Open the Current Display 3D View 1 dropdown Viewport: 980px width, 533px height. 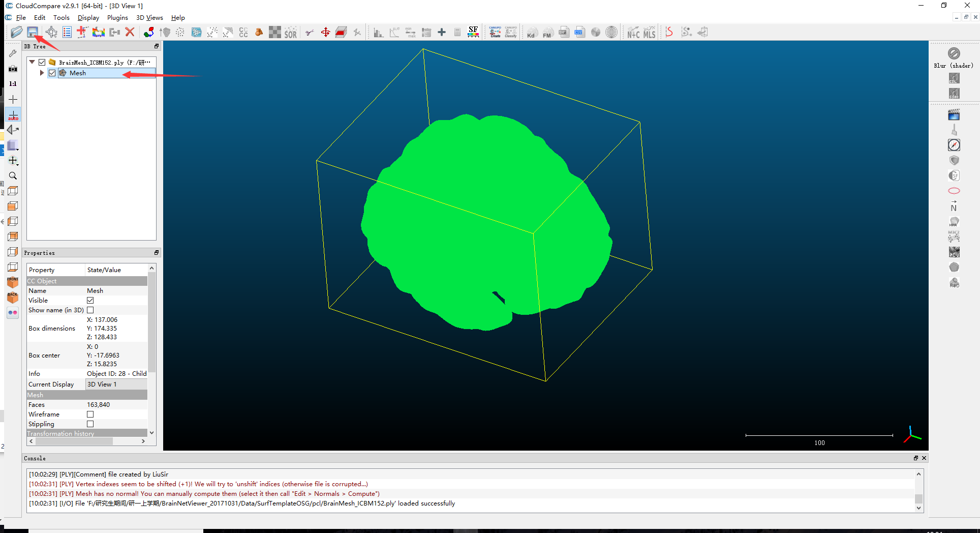[116, 384]
